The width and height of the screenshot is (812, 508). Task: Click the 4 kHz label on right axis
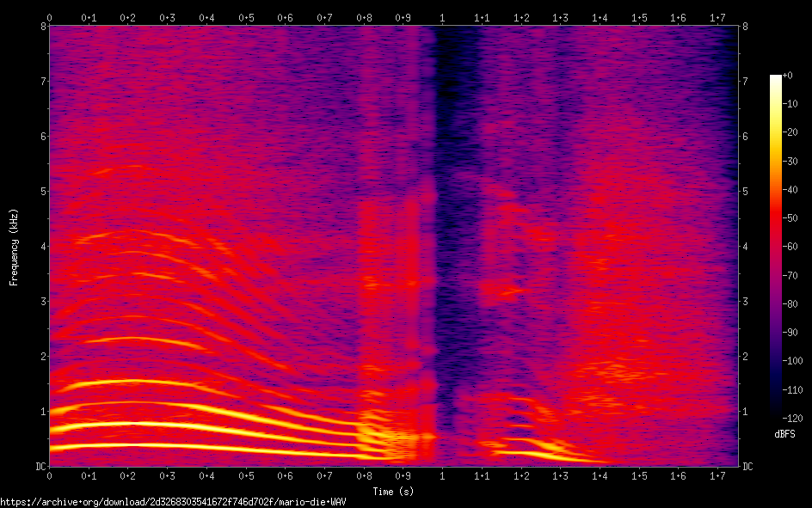pos(746,247)
